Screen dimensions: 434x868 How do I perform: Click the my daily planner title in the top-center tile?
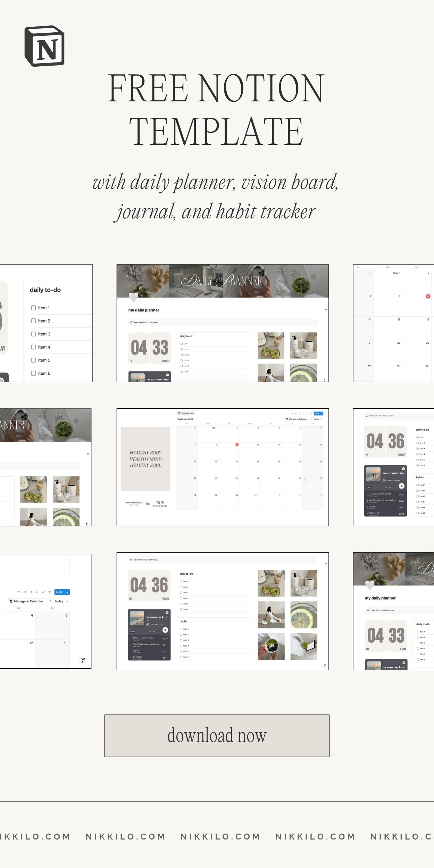[x=144, y=310]
